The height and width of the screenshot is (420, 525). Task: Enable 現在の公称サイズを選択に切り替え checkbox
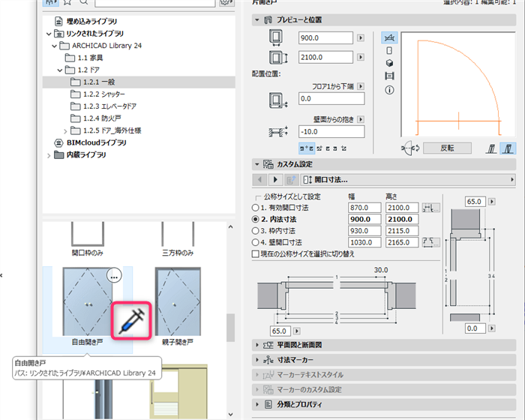pos(255,254)
